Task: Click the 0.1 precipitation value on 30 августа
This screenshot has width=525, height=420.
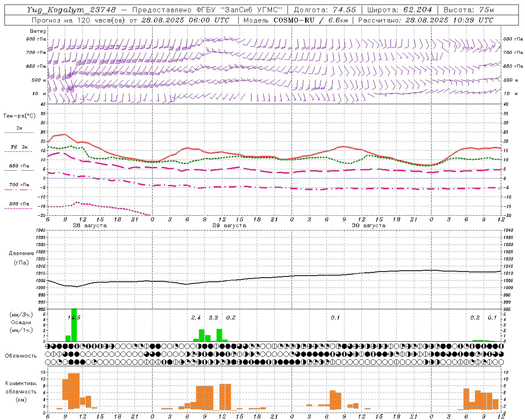Action: click(x=336, y=317)
